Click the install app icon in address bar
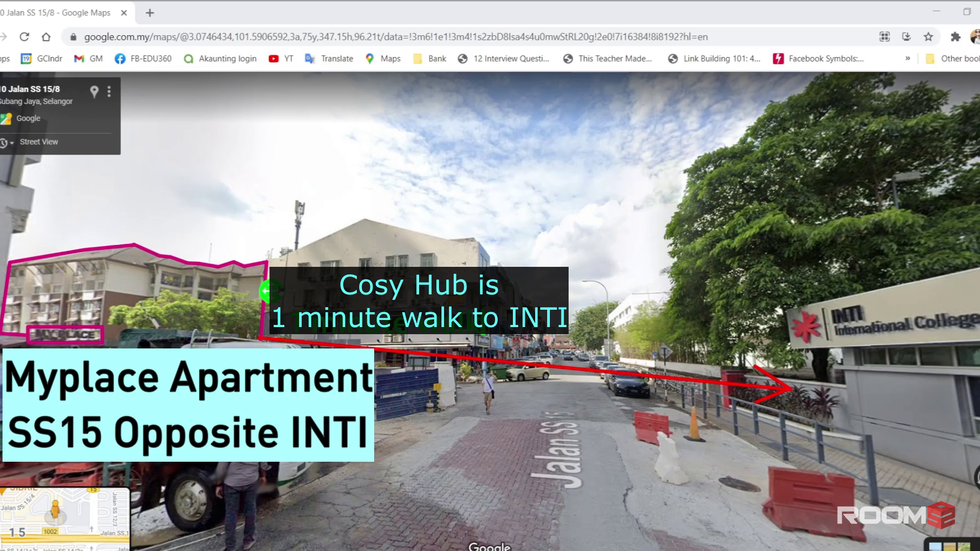980x551 pixels. 906,37
